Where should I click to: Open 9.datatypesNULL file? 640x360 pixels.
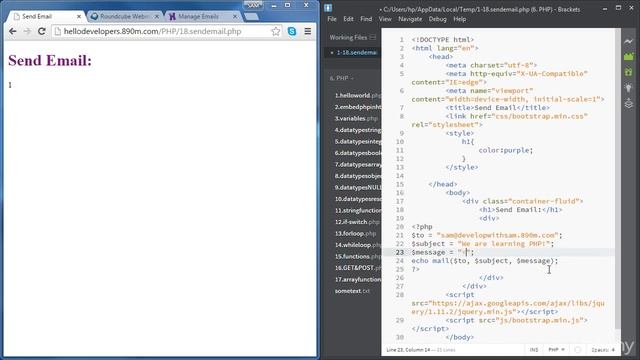coord(358,187)
